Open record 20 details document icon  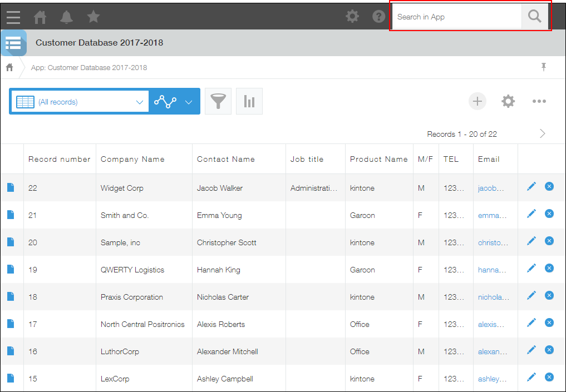click(11, 242)
